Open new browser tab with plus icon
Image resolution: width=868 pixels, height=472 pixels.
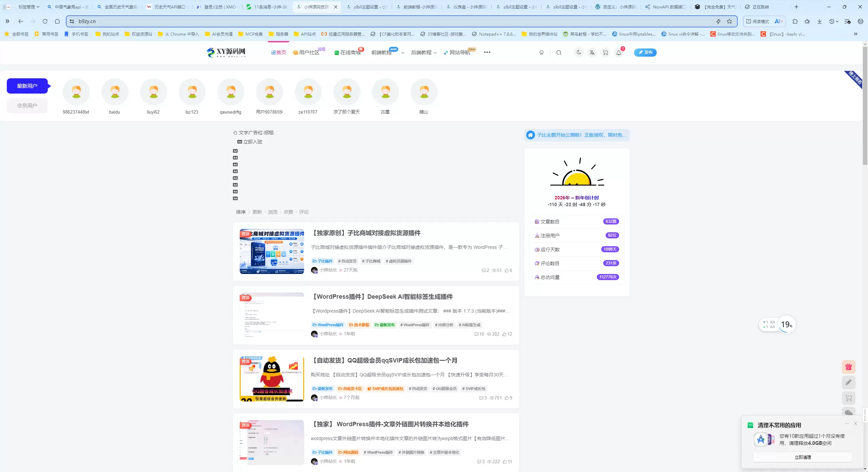(796, 7)
